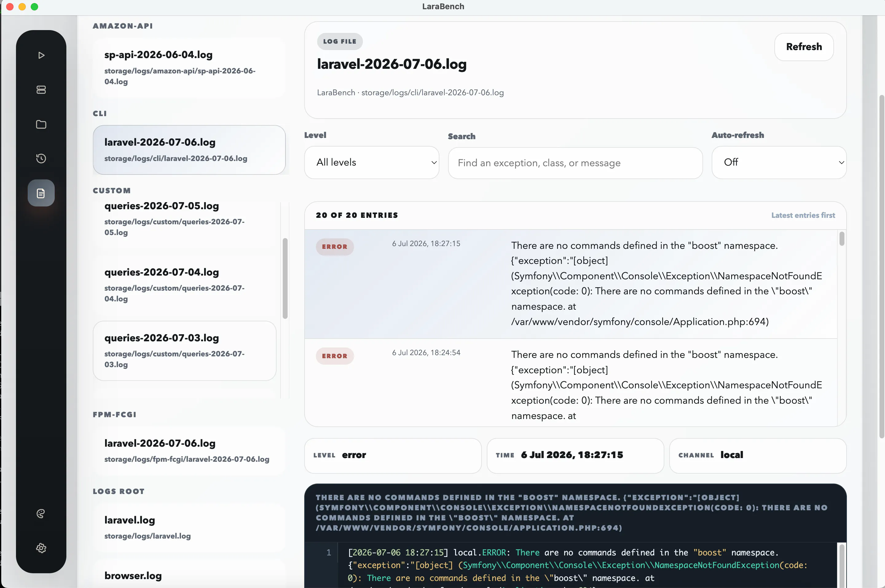Click the FPM-FCGI section heading

(x=114, y=414)
